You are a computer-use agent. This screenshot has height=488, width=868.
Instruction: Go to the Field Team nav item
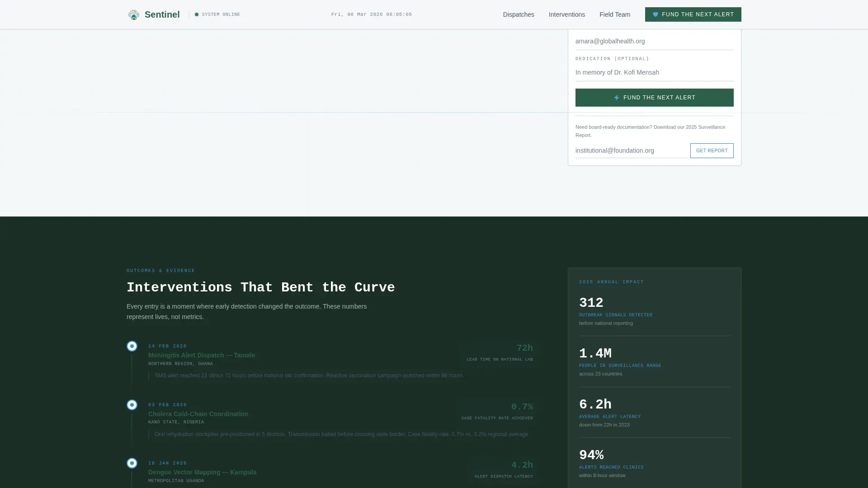(615, 14)
